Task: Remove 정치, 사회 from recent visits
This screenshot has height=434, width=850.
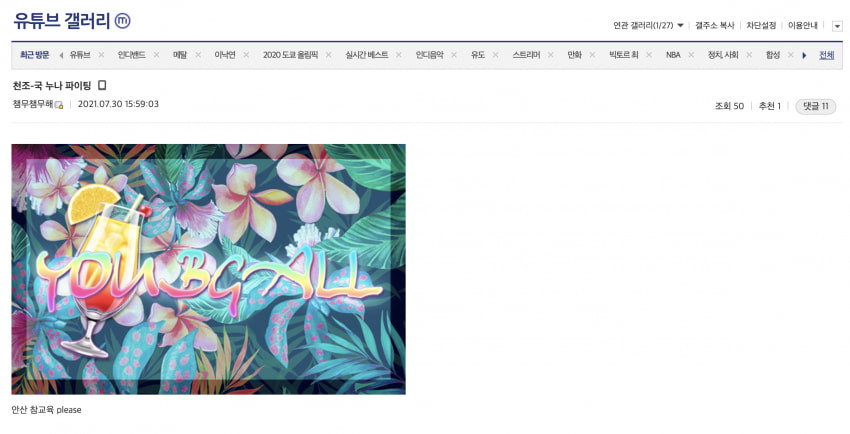Action: point(749,55)
